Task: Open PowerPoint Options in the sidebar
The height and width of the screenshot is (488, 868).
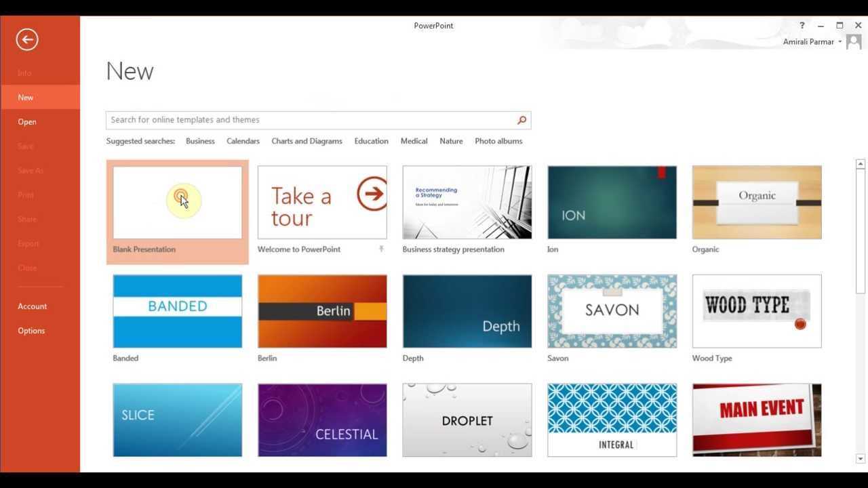Action: pyautogui.click(x=31, y=331)
